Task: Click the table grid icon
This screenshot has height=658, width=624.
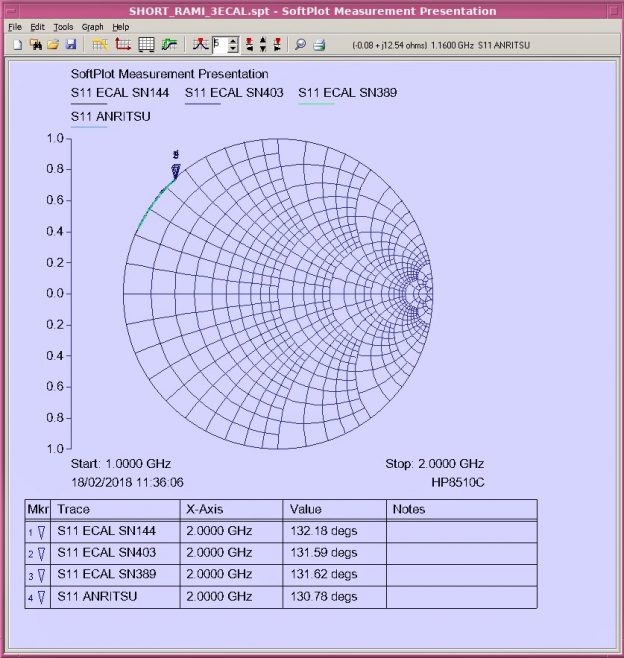Action: pyautogui.click(x=146, y=44)
